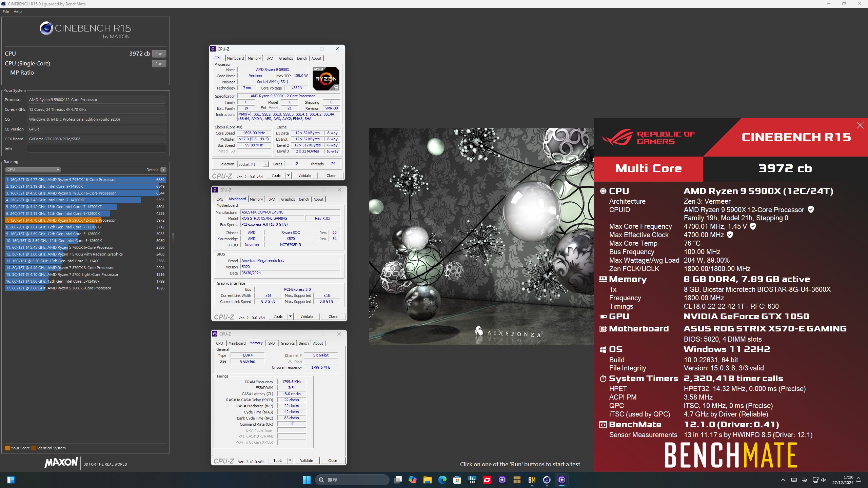This screenshot has height=488, width=868.
Task: Open the touch keyboard tray icon
Action: coord(794,480)
